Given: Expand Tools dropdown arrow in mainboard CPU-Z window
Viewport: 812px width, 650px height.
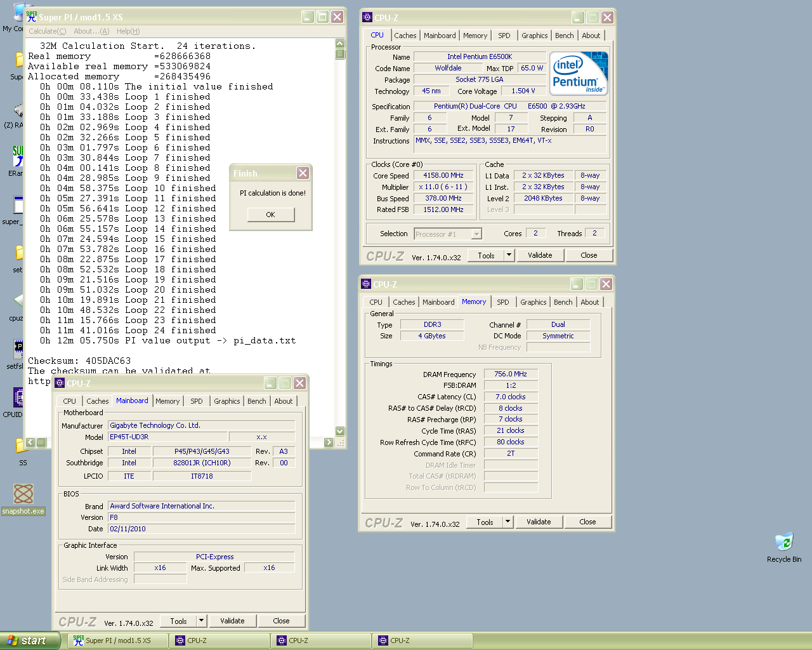Looking at the screenshot, I should coord(201,621).
